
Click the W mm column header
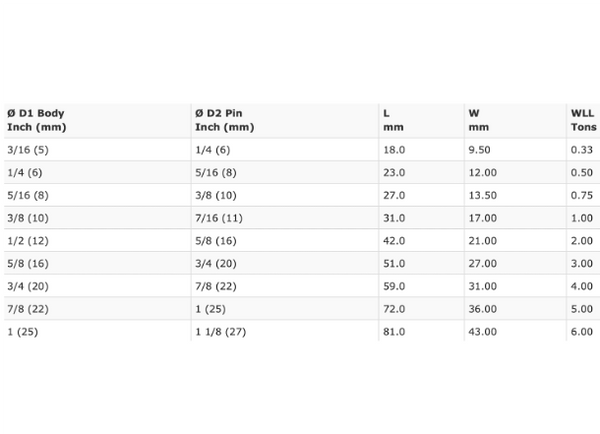(x=478, y=120)
